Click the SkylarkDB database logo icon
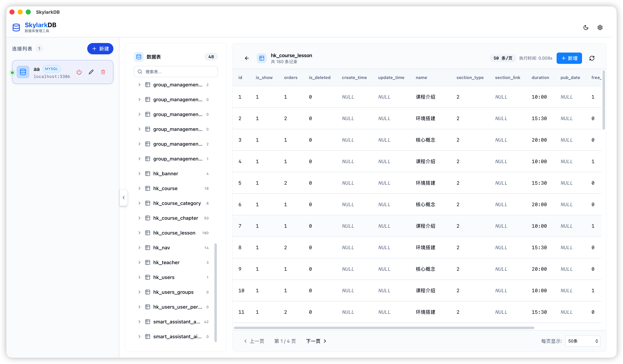 16,27
